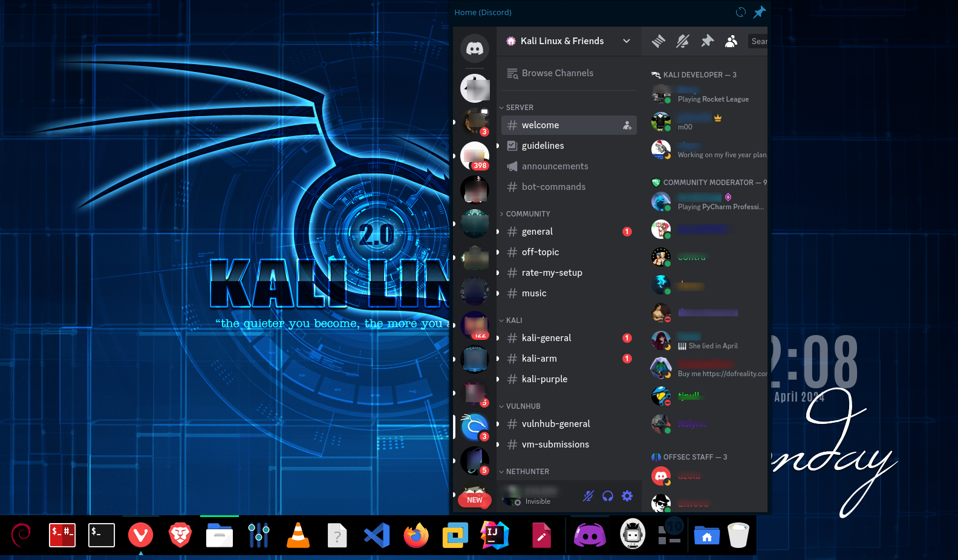The height and width of the screenshot is (560, 958).
Task: Open the Threads icon in channel header
Action: pyautogui.click(x=659, y=41)
